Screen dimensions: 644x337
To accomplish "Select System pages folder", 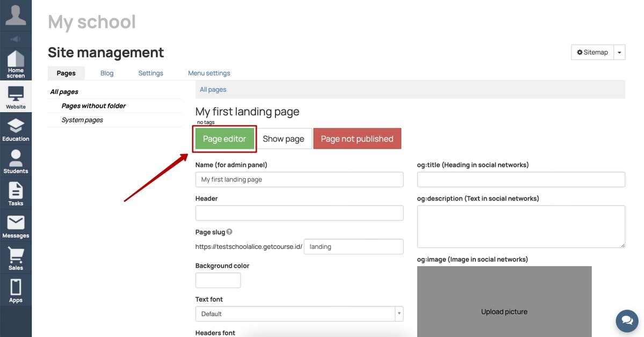I will point(82,120).
